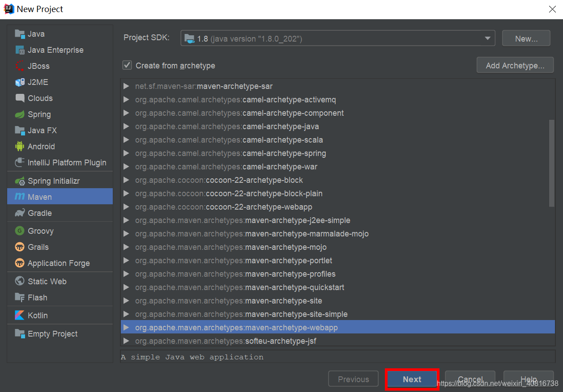Click the Java Enterprise icon
Screen dimensions: 563x392
point(20,50)
